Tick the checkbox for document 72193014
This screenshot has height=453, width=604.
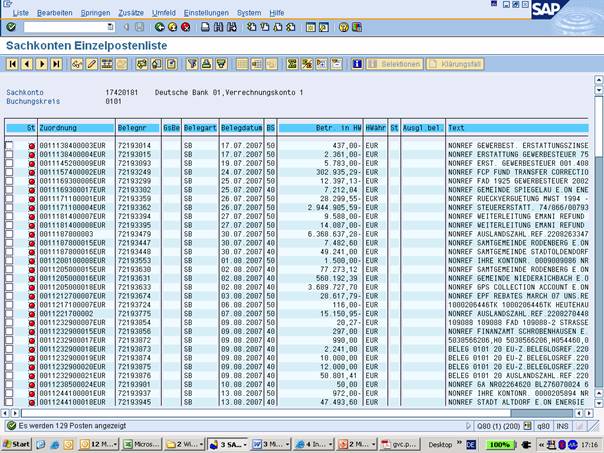pos(9,145)
